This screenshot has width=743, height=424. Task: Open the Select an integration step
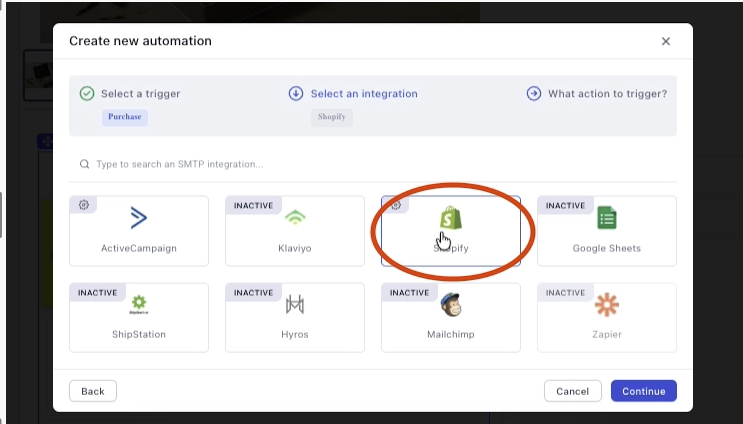[363, 94]
